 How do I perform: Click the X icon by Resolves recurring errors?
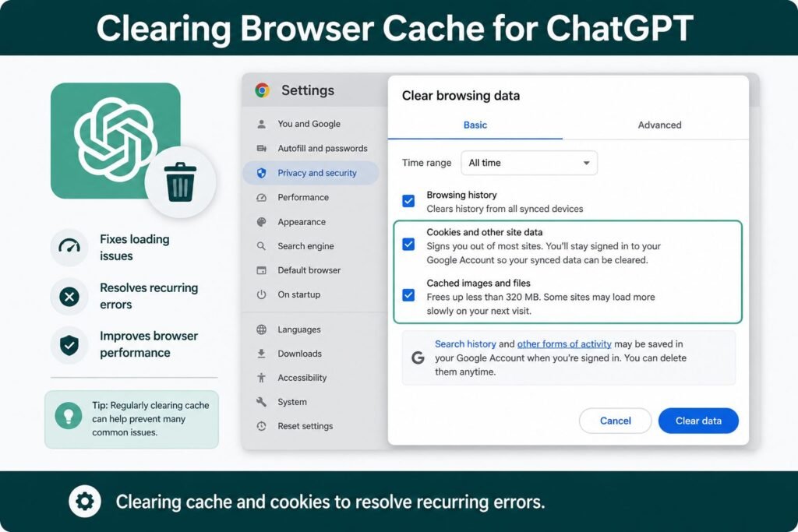tap(69, 296)
